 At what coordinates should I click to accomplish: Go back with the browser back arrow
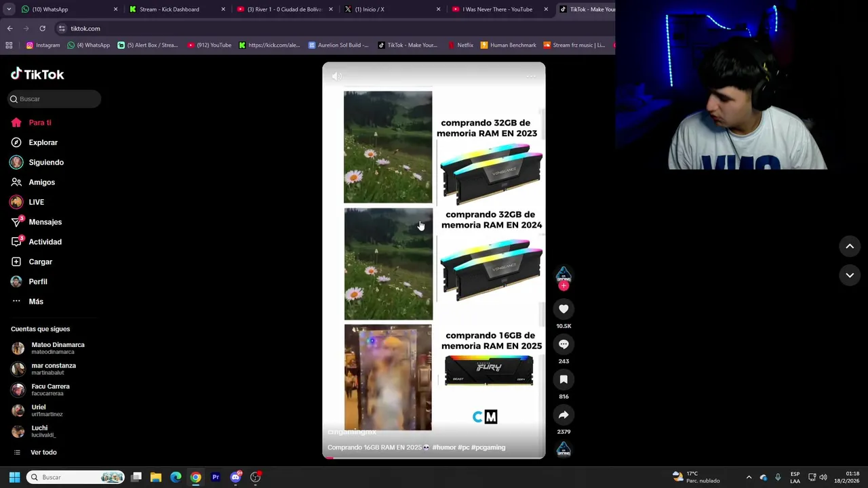[x=10, y=28]
